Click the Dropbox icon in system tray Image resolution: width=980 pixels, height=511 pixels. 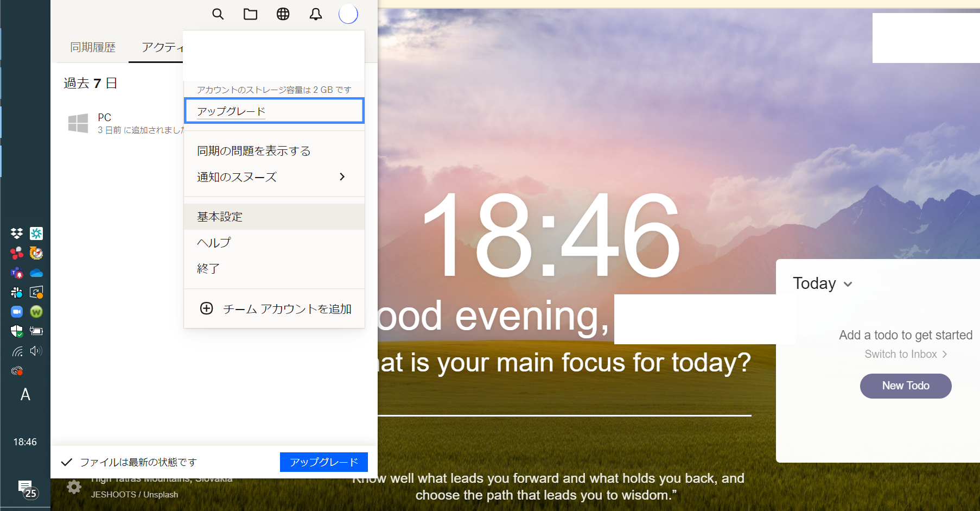click(17, 234)
